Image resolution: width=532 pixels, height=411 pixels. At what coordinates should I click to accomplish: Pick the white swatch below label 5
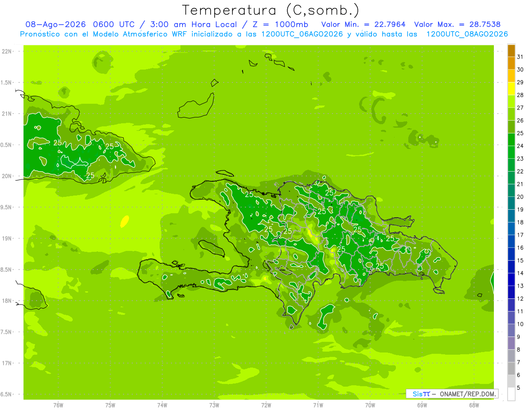click(511, 394)
